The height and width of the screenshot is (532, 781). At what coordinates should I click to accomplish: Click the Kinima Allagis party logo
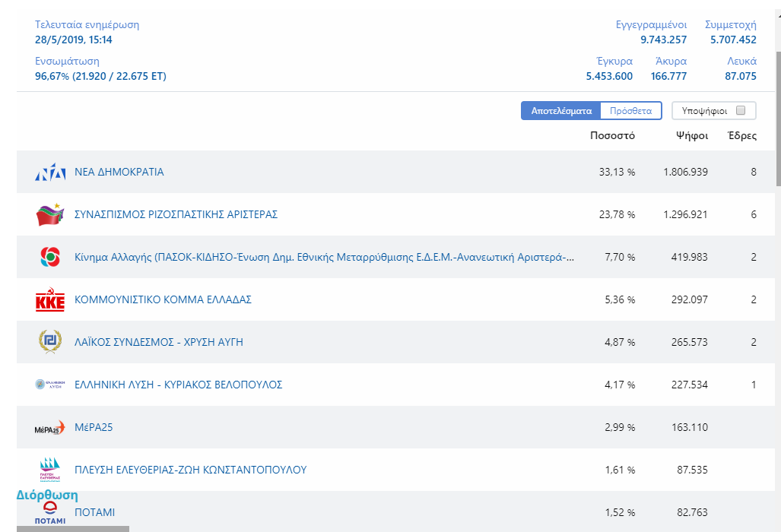point(50,258)
